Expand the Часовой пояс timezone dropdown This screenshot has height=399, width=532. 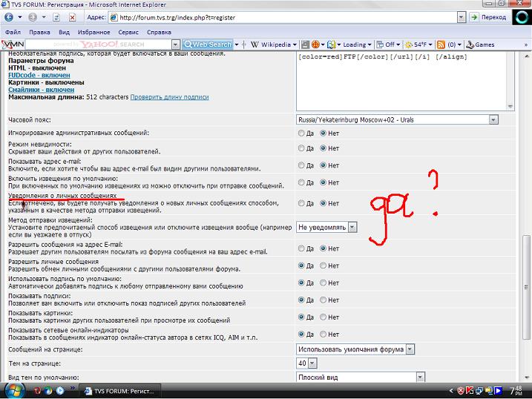tap(493, 119)
